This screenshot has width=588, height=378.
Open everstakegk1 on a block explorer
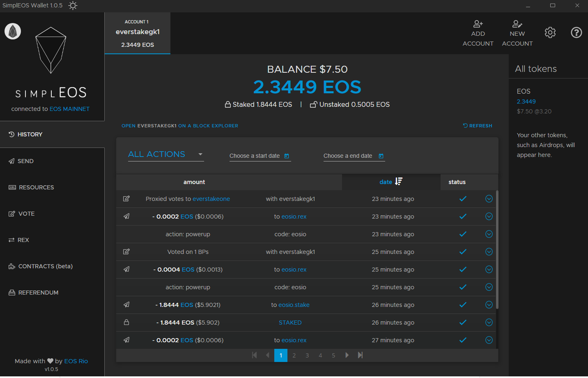tap(180, 126)
